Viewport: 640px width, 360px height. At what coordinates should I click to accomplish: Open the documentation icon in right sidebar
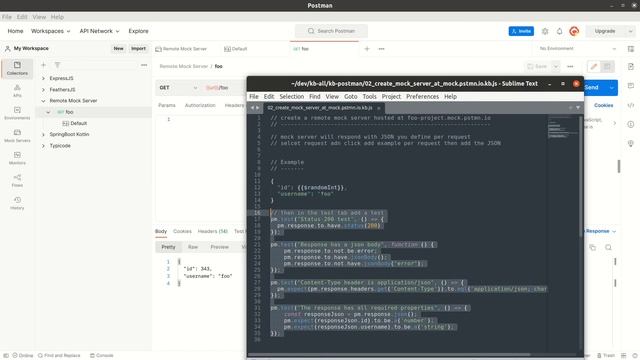tap(631, 67)
